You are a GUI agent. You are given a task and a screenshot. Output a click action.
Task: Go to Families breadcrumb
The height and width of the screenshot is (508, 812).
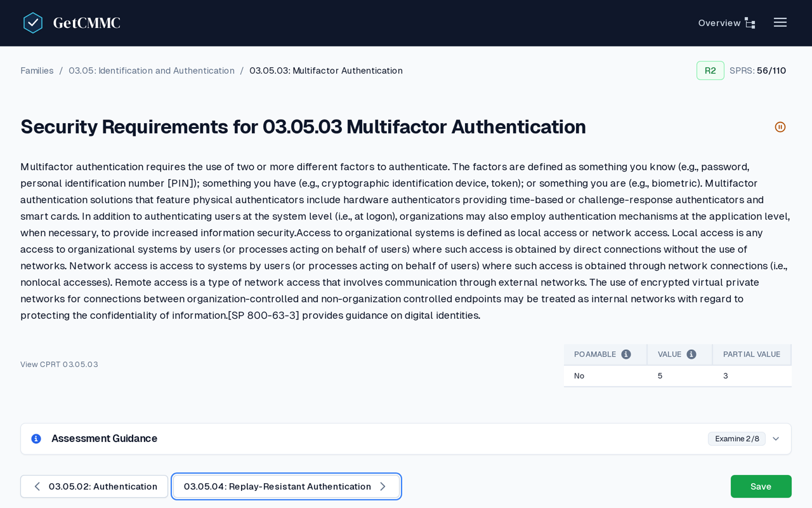[37, 70]
